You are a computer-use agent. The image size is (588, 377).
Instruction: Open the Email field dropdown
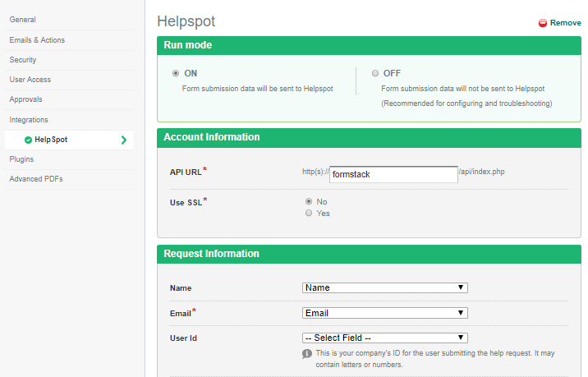click(385, 313)
